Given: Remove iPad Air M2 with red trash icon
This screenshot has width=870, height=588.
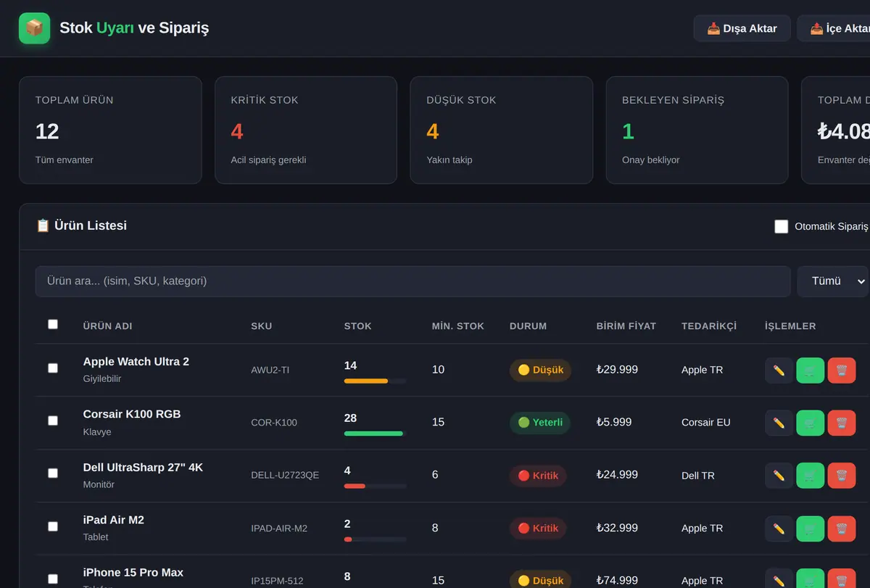Looking at the screenshot, I should (842, 529).
